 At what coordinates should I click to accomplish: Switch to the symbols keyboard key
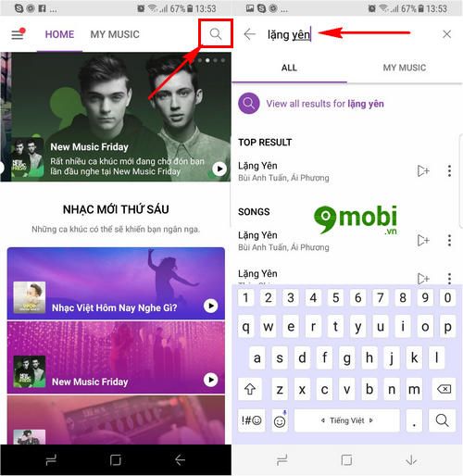[x=251, y=420]
